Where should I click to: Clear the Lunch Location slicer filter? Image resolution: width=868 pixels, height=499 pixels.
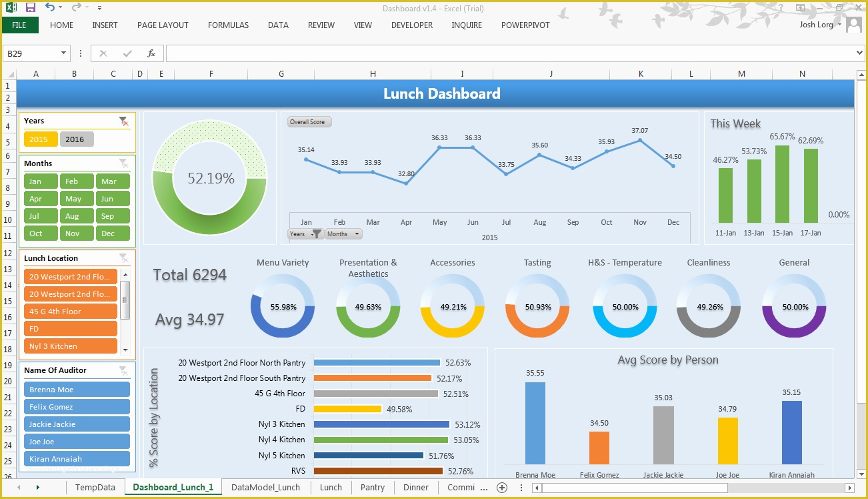(x=124, y=258)
